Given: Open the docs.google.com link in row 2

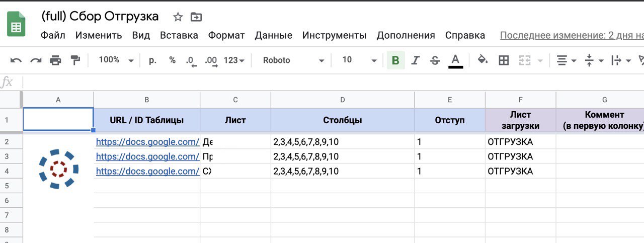Looking at the screenshot, I should click(x=147, y=142).
